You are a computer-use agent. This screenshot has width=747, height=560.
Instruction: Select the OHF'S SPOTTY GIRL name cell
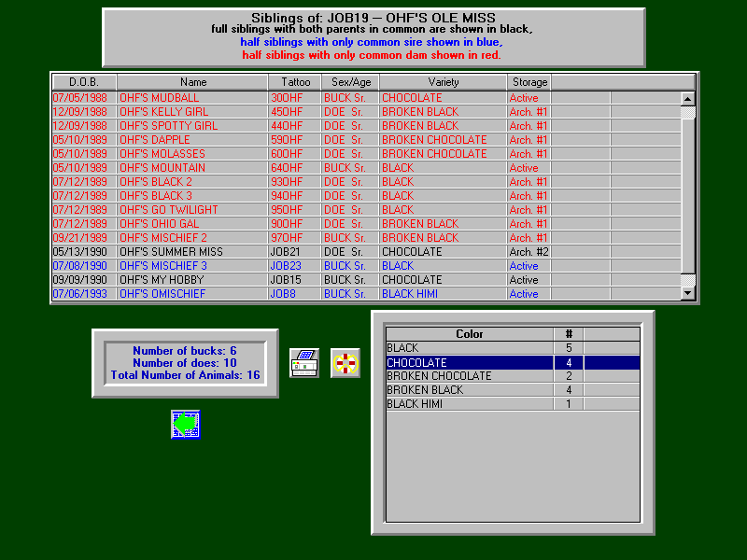(192, 126)
